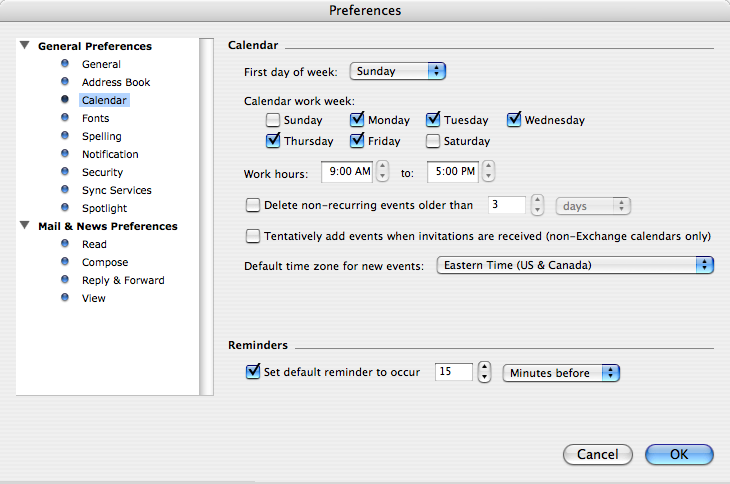Disable Set default reminder to occur
This screenshot has height=484, width=730.
coord(253,372)
